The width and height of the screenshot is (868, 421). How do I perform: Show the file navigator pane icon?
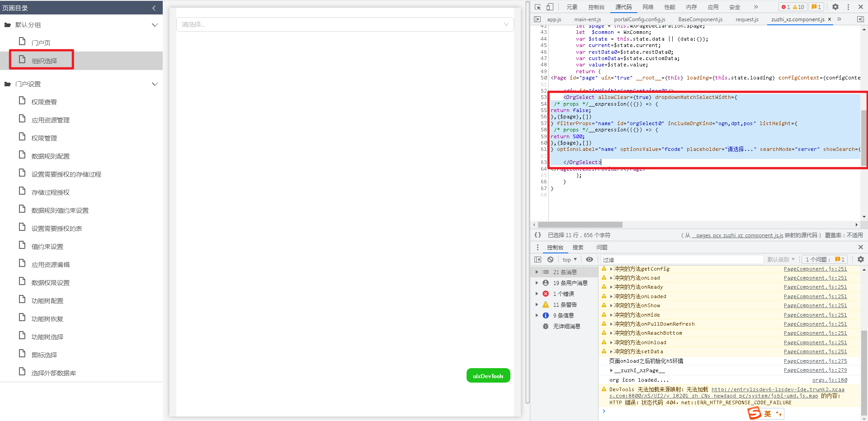(537, 19)
